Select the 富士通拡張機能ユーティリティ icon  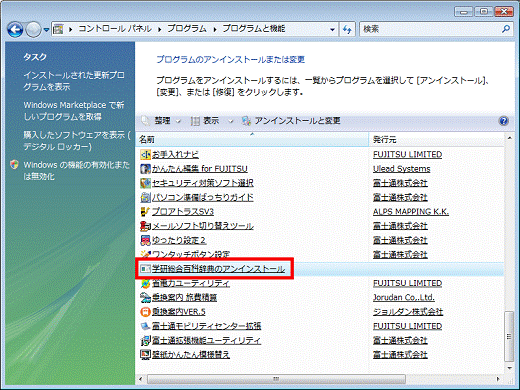145,340
